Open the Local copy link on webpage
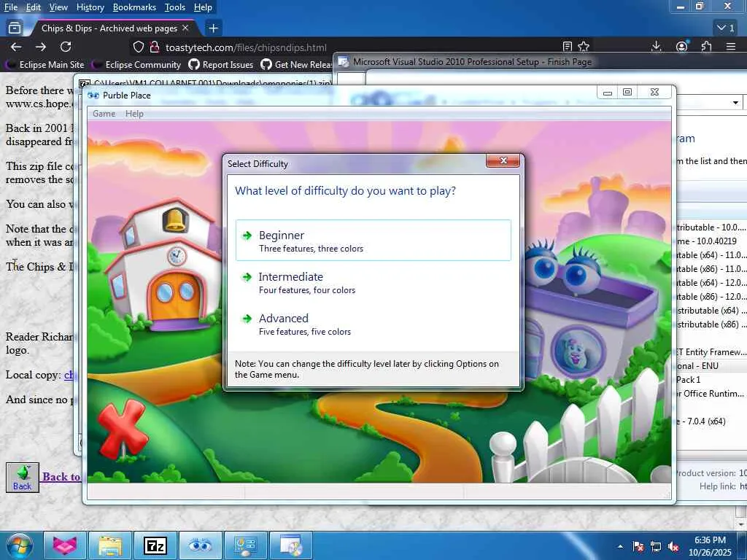The image size is (747, 560). [69, 375]
